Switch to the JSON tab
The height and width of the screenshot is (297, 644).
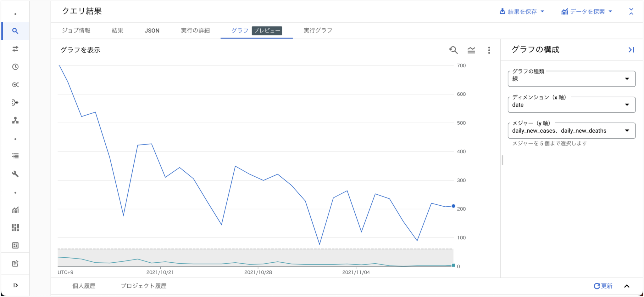(152, 31)
